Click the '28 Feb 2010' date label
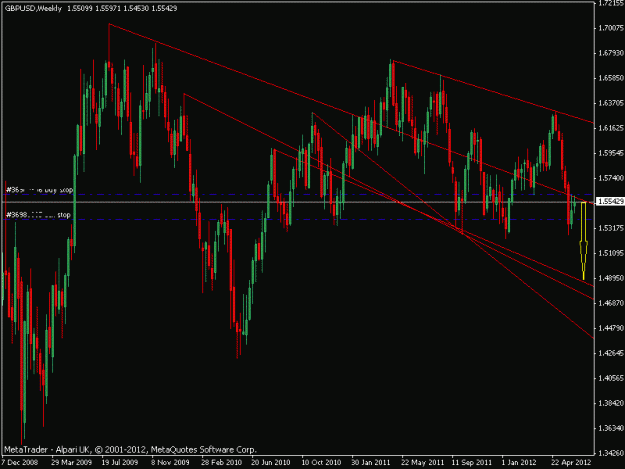This screenshot has height=469, width=625. click(x=221, y=463)
